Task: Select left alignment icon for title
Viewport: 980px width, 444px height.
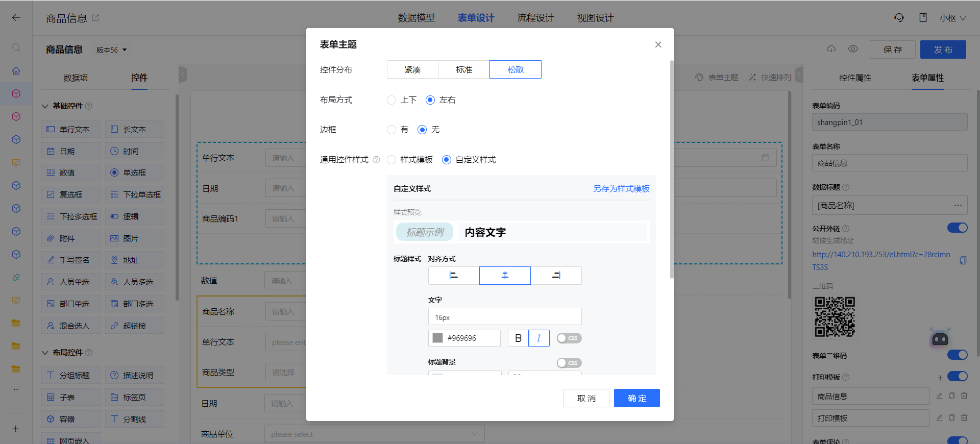Action: tap(454, 276)
